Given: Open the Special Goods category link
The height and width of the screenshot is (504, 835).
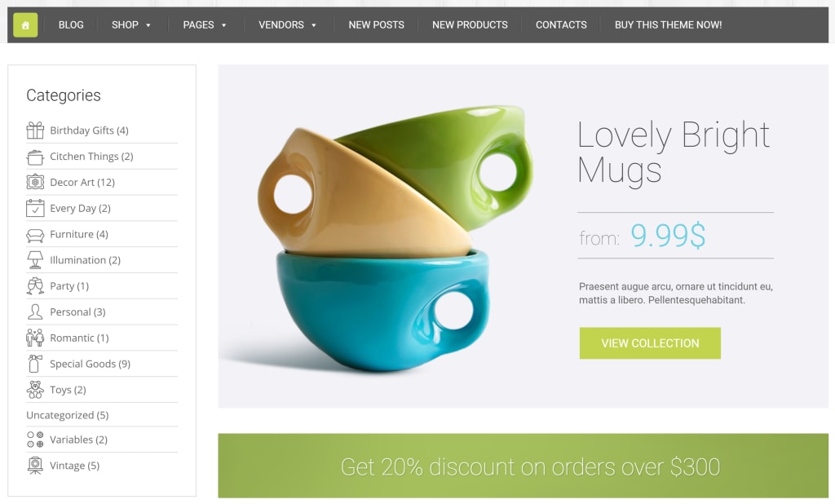Looking at the screenshot, I should pyautogui.click(x=90, y=364).
